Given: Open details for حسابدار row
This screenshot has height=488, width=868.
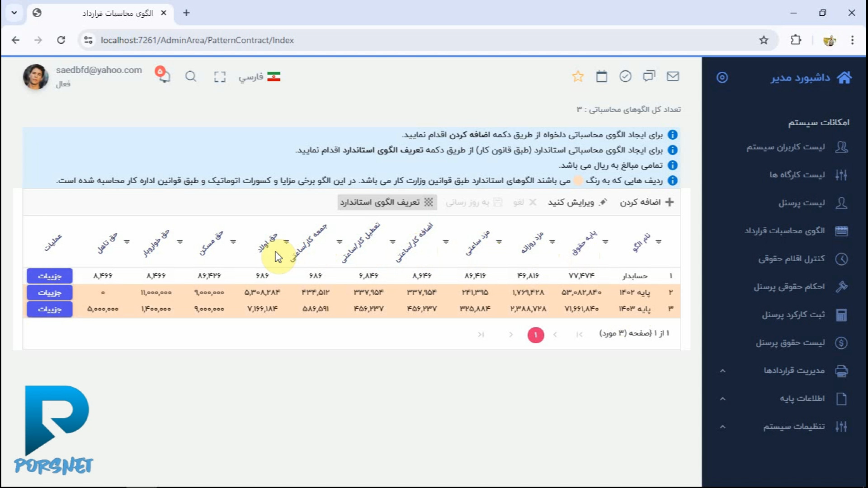Looking at the screenshot, I should click(x=49, y=276).
